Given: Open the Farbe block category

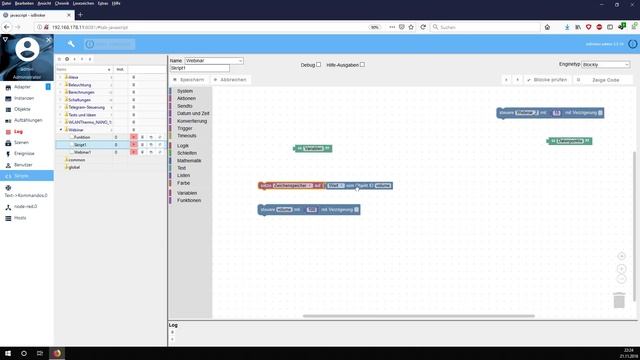Looking at the screenshot, I should click(x=183, y=183).
